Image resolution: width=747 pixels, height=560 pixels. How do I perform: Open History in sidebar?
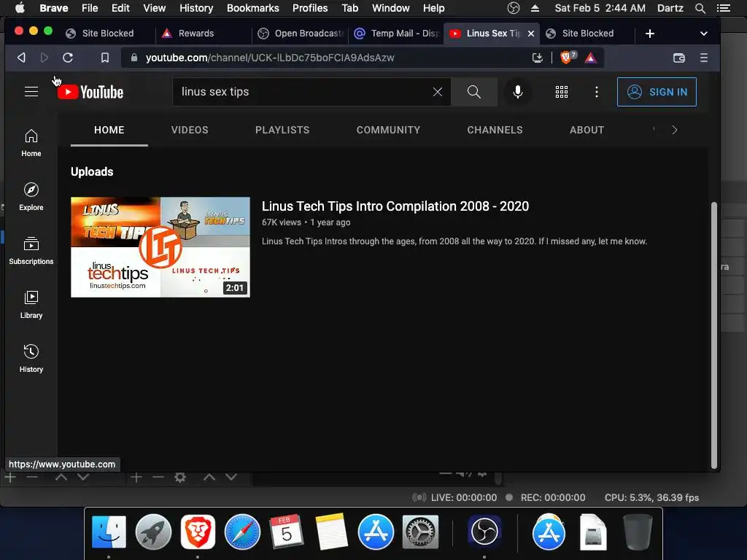(x=31, y=359)
